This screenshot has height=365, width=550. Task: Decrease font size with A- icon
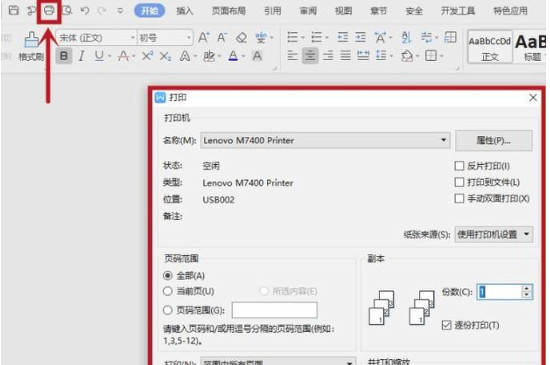[222, 37]
